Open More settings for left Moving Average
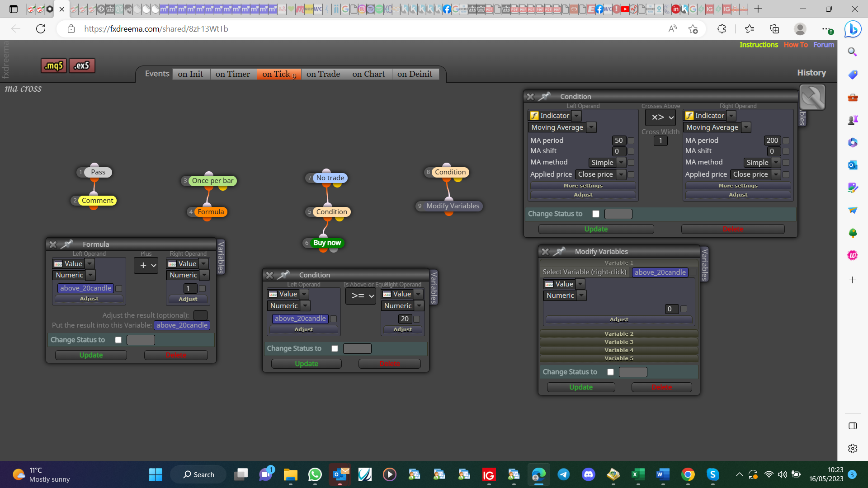The height and width of the screenshot is (488, 868). [x=583, y=186]
